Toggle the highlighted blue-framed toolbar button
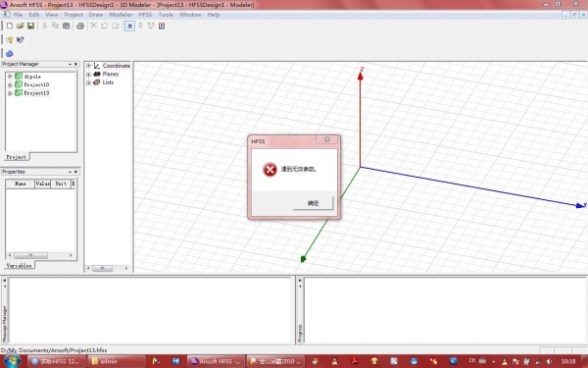Screen dimensions: 588x368 coord(129,26)
